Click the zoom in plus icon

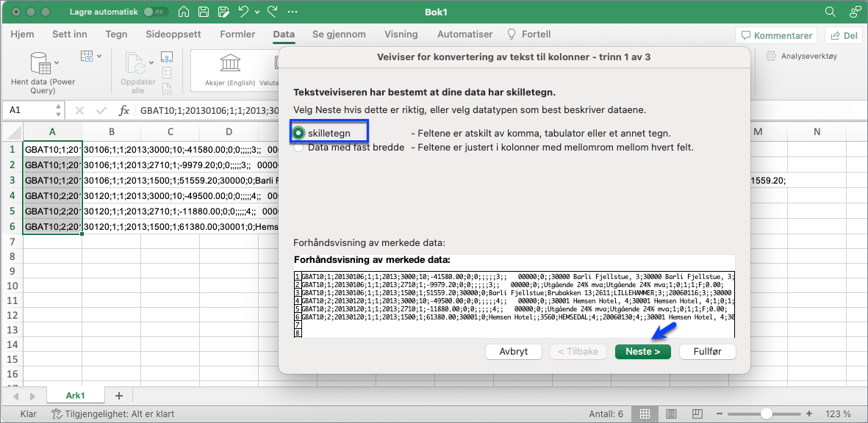click(810, 413)
